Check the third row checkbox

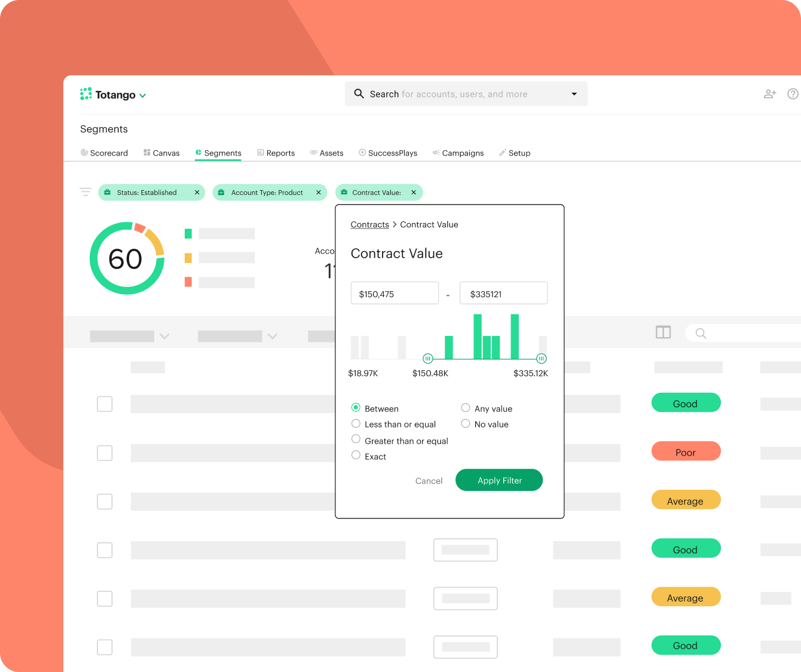[x=105, y=501]
